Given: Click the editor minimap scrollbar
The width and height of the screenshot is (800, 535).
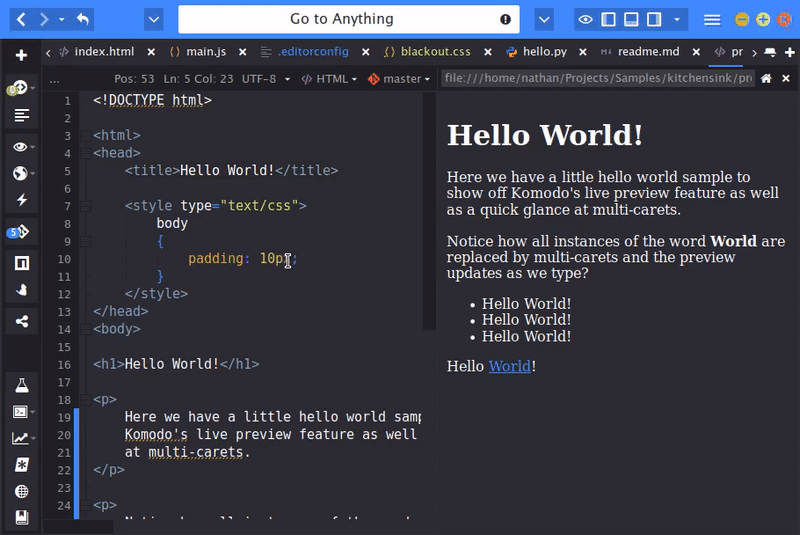Looking at the screenshot, I should 429,212.
